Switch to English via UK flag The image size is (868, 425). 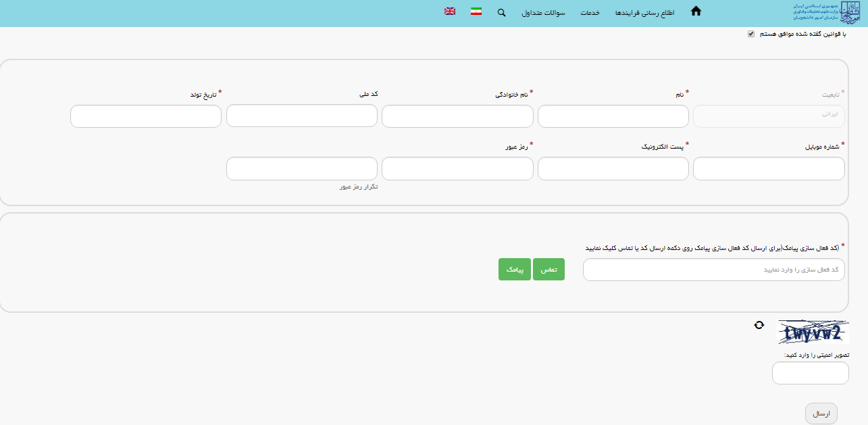(450, 11)
